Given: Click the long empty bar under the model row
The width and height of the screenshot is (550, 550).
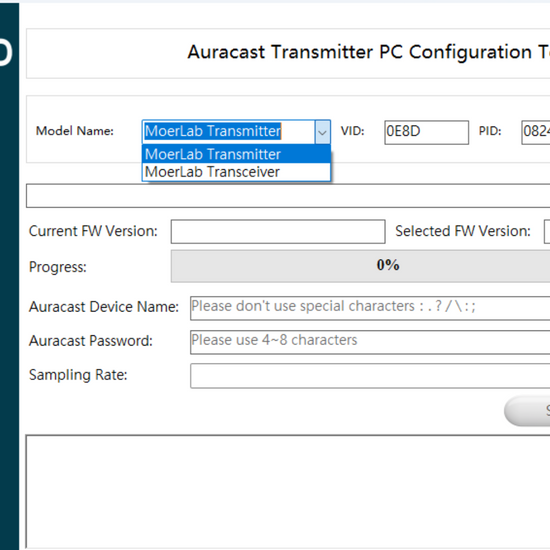Looking at the screenshot, I should click(x=288, y=195).
